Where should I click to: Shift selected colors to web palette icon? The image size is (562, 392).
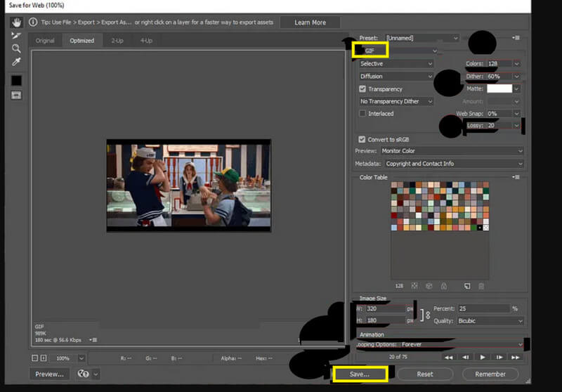[429, 286]
